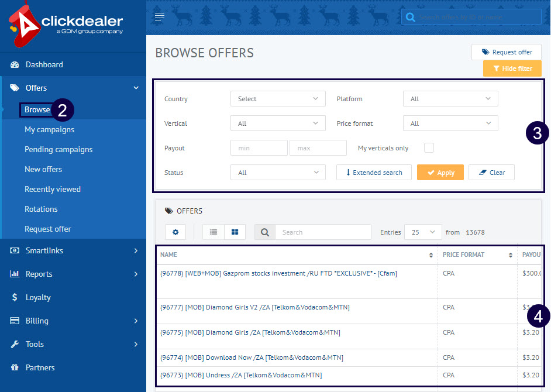The height and width of the screenshot is (392, 551).
Task: Click the Tools wrench icon
Action: pos(13,344)
